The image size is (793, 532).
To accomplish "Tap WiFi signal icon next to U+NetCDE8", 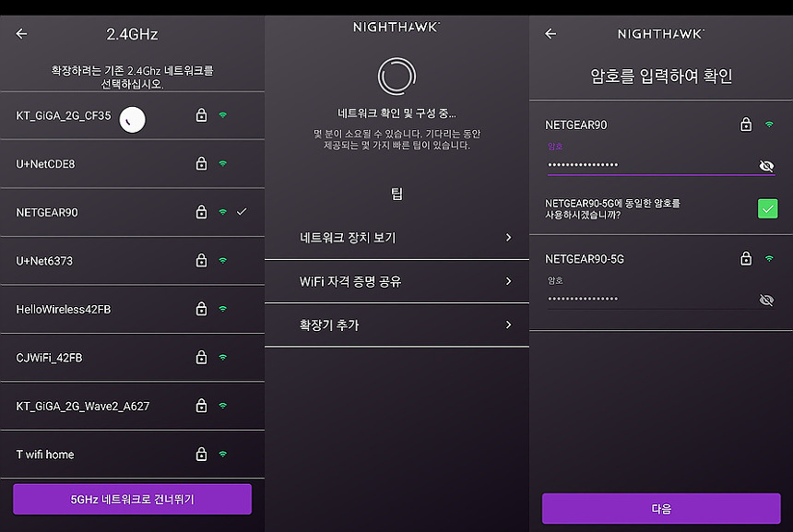I will click(222, 164).
